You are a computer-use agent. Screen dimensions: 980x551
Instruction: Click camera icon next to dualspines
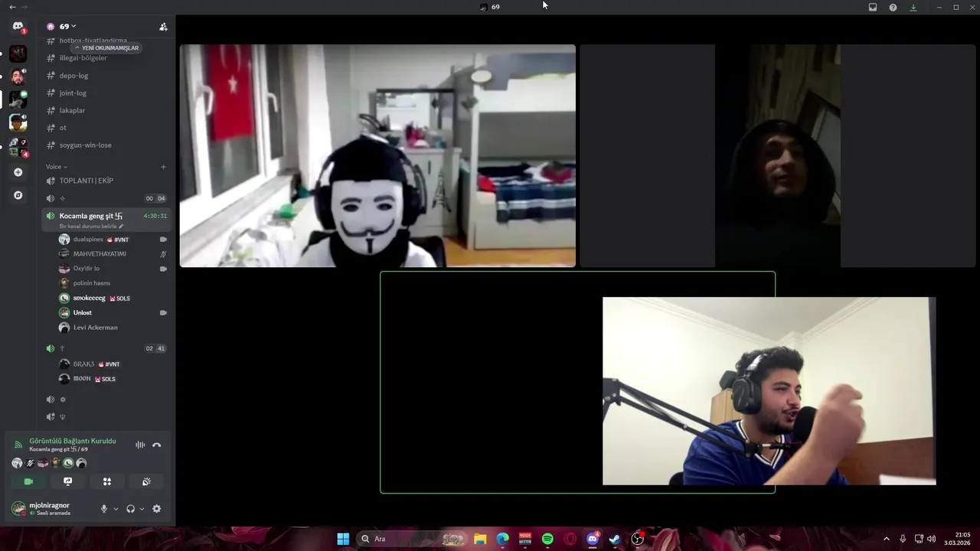pyautogui.click(x=163, y=240)
